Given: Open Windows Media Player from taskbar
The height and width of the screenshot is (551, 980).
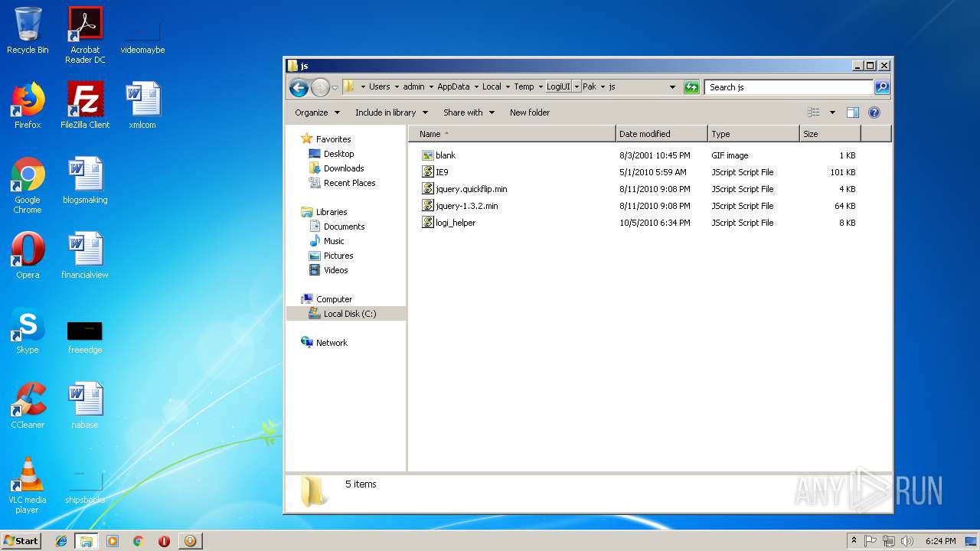Looking at the screenshot, I should pyautogui.click(x=113, y=541).
